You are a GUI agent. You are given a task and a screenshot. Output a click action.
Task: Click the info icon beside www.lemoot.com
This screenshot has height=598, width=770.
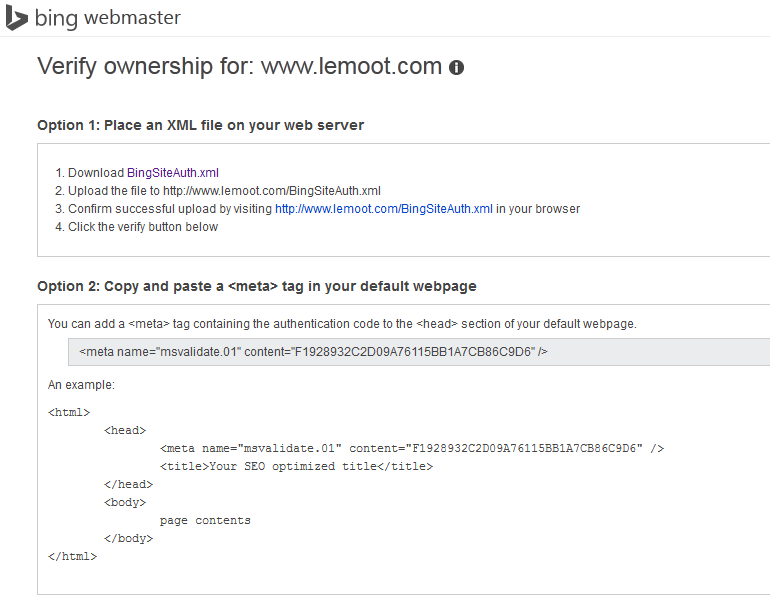pyautogui.click(x=456, y=68)
